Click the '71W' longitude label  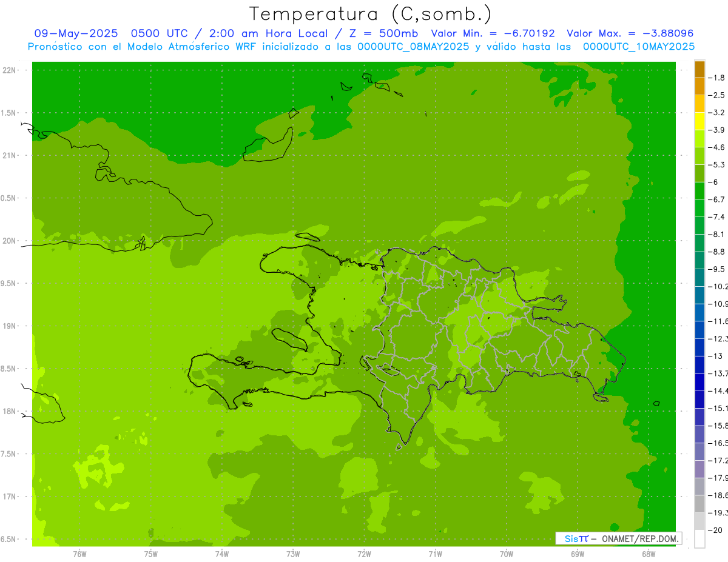[x=435, y=554]
